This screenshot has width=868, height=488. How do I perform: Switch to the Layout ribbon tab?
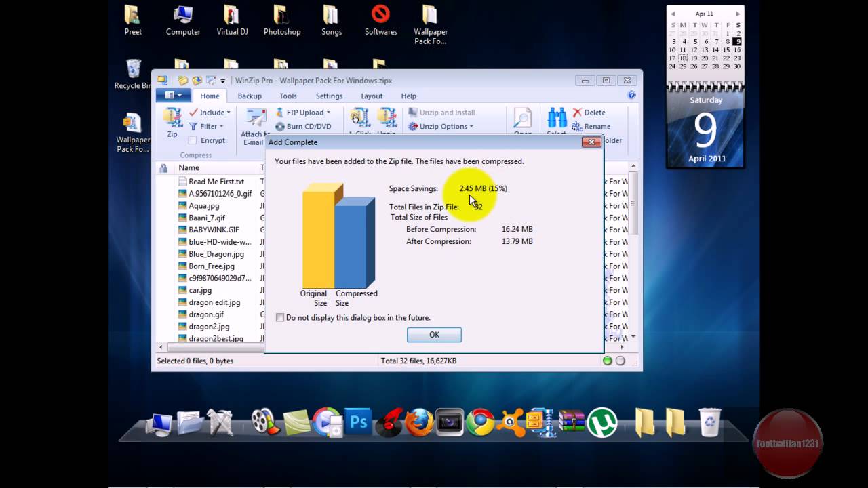[372, 96]
